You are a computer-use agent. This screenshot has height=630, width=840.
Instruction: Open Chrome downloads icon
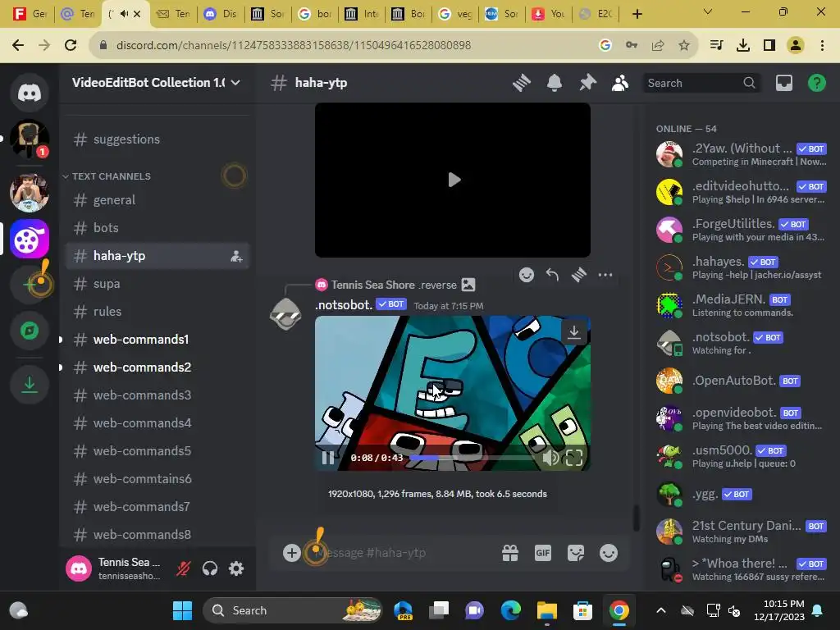pos(743,45)
